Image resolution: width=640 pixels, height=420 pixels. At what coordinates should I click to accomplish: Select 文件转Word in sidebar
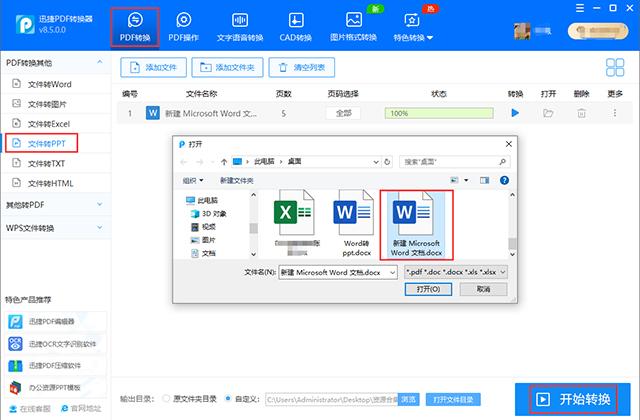tap(56, 84)
